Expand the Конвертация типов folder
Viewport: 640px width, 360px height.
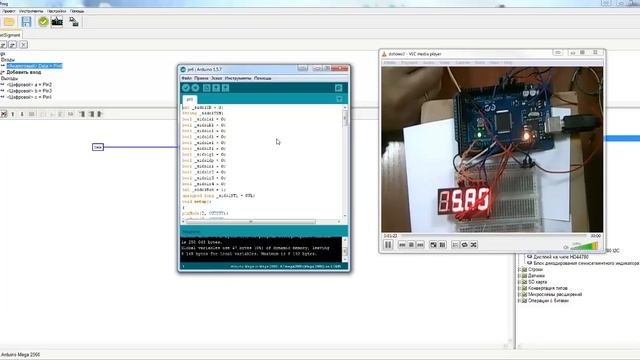point(520,288)
